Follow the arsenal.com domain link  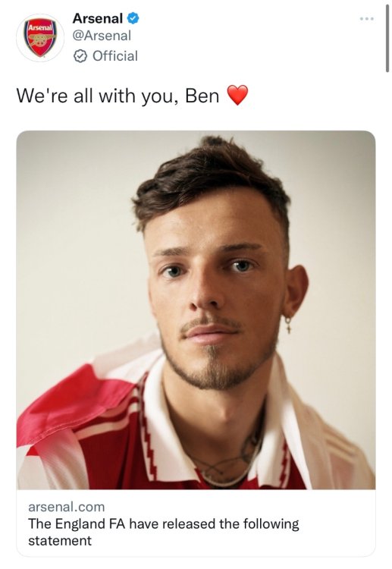67,507
